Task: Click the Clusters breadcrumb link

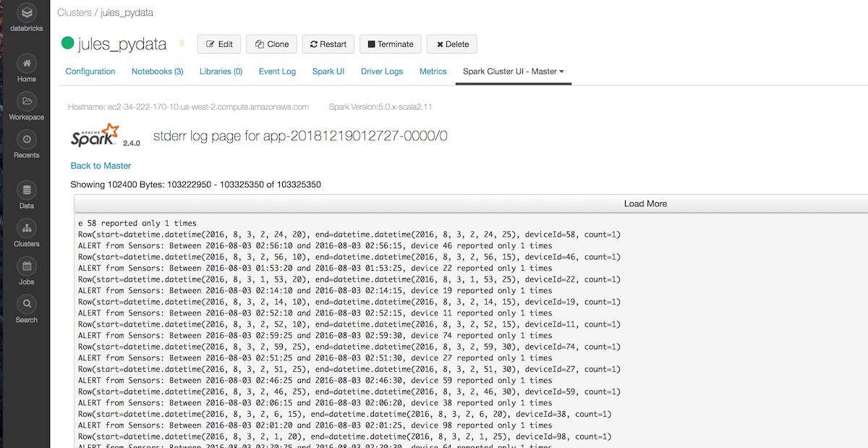Action: pos(74,12)
